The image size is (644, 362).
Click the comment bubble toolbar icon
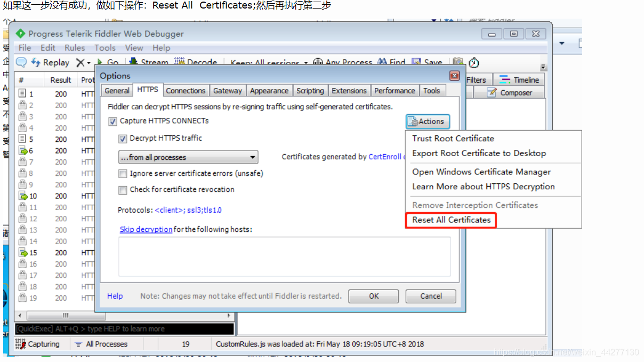21,62
